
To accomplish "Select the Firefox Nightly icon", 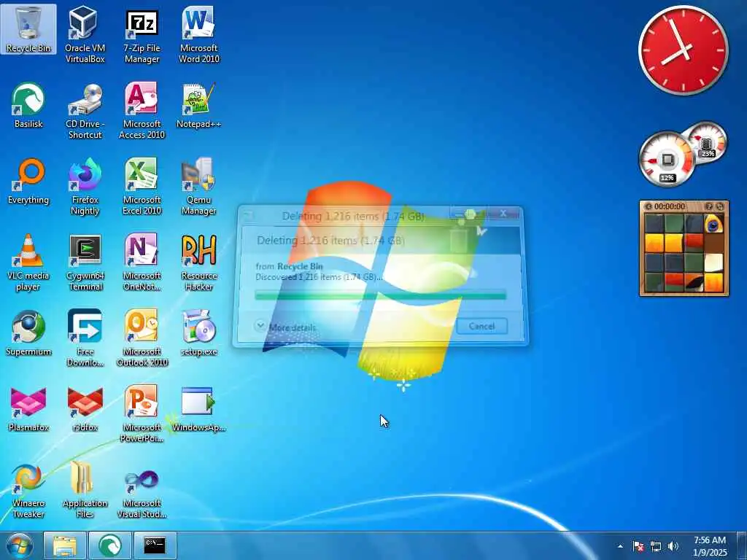I will tap(85, 187).
